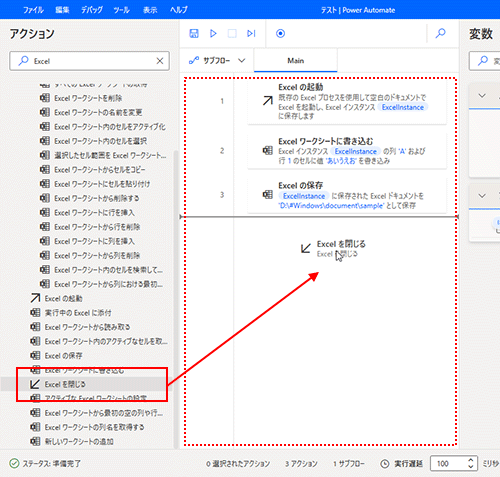The image size is (500, 477).
Task: Click the 実行遅延 clock icon
Action: [x=385, y=464]
